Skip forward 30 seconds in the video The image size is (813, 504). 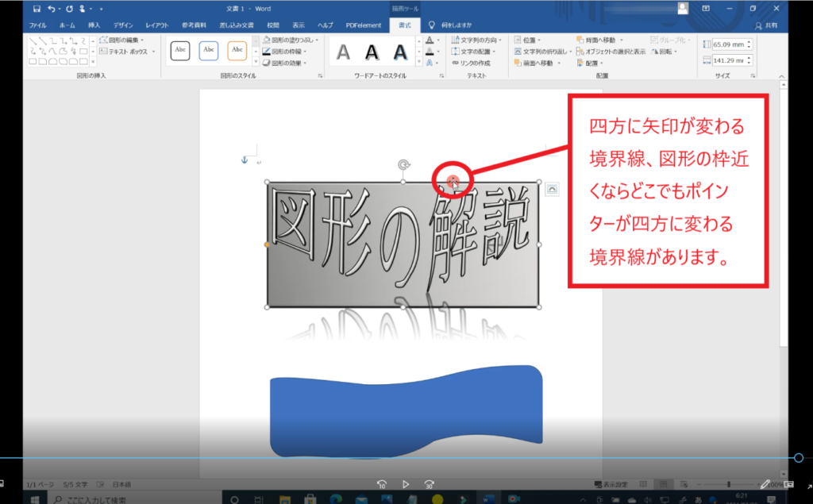point(430,483)
